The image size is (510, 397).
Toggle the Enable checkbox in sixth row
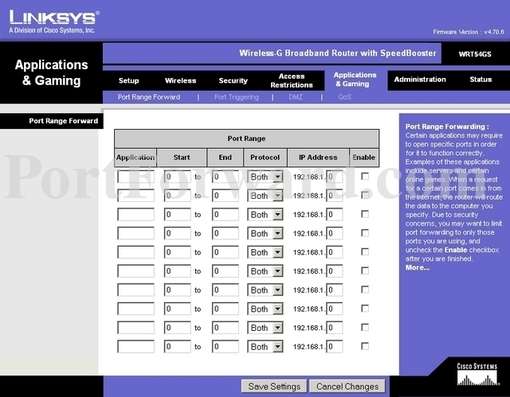[365, 271]
